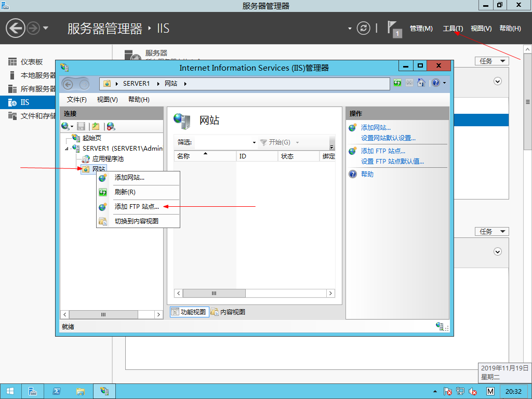Open Help (帮助) menu in IIS Manager

pyautogui.click(x=139, y=99)
